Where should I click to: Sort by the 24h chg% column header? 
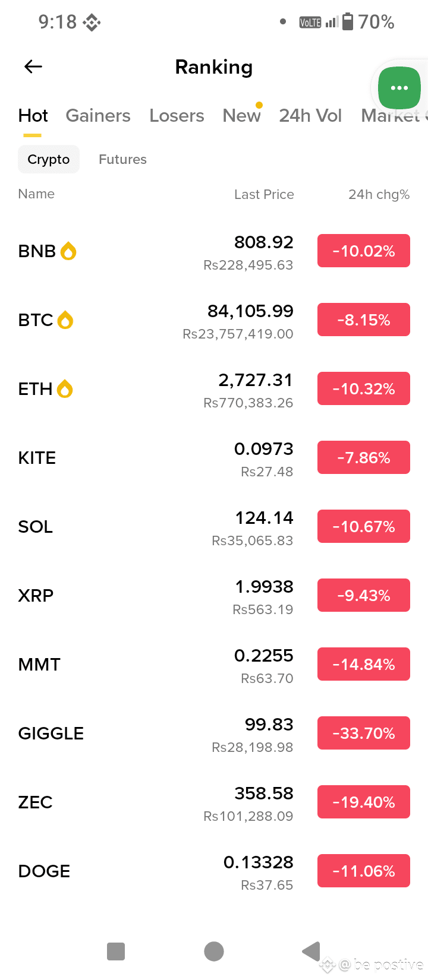tap(379, 194)
